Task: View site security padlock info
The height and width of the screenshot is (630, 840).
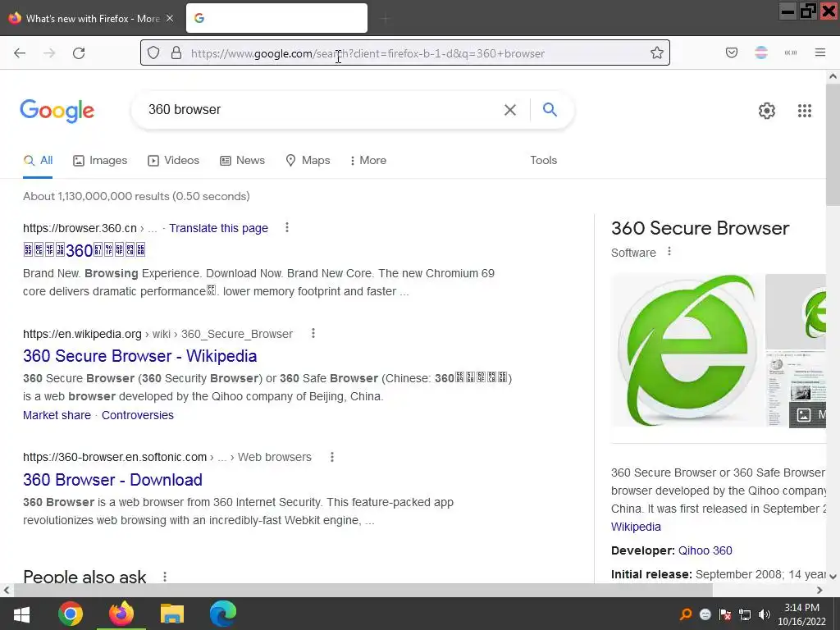Action: [x=176, y=53]
